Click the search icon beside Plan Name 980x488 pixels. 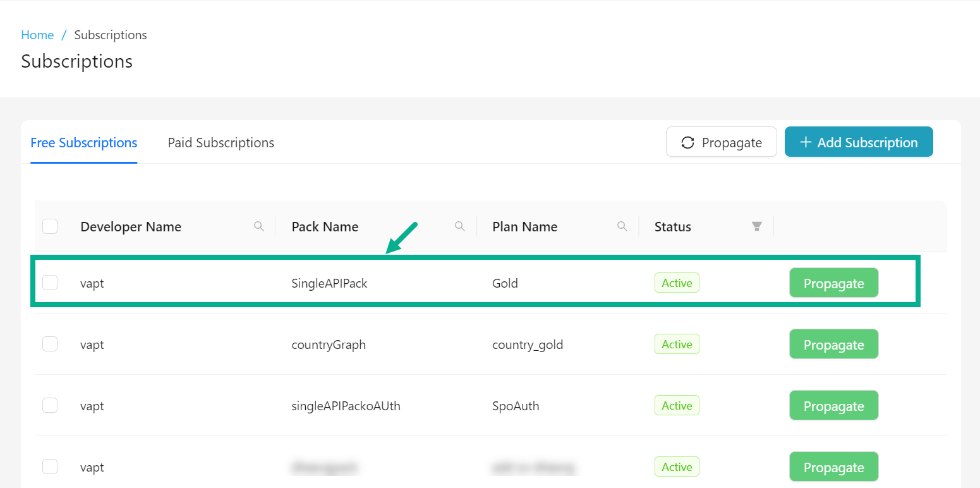coord(622,226)
